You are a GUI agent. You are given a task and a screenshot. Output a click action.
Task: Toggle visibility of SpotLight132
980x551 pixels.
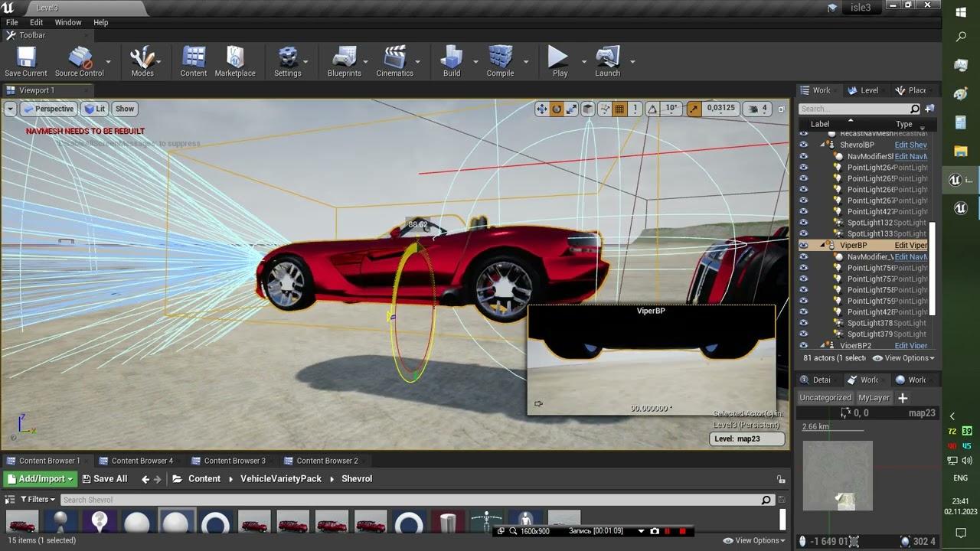[804, 223]
